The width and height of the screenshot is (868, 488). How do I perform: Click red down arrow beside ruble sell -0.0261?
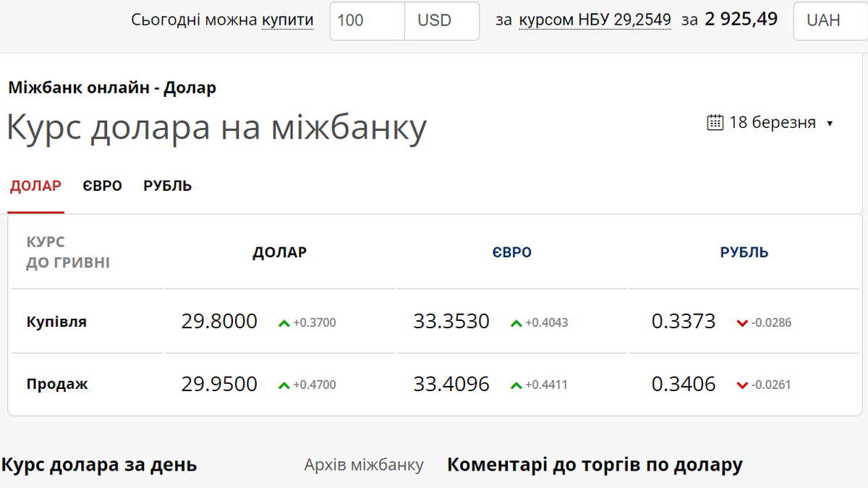click(x=741, y=385)
